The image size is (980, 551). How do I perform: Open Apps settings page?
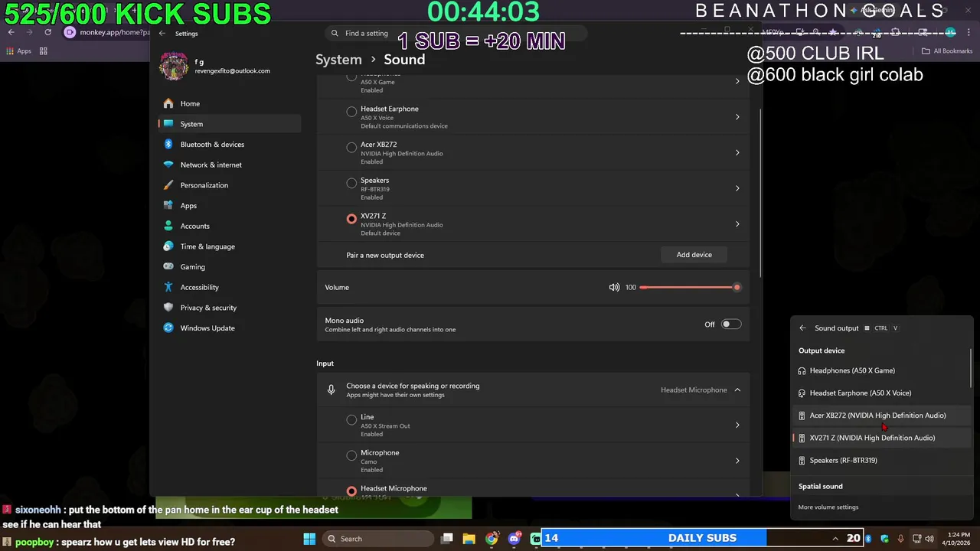[230, 205]
